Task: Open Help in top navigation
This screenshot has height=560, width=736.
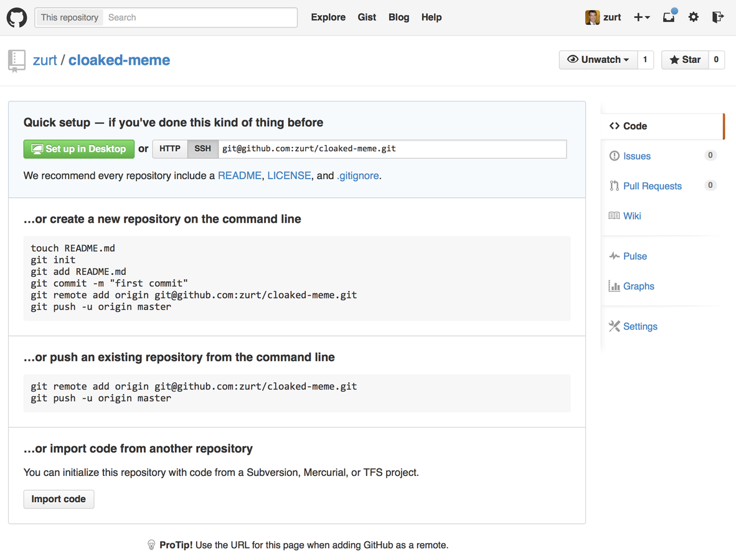Action: click(x=432, y=17)
